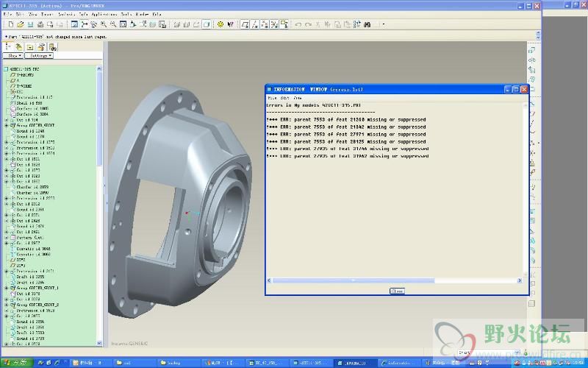The width and height of the screenshot is (588, 368).
Task: Toggle datum planes display
Action: click(245, 24)
